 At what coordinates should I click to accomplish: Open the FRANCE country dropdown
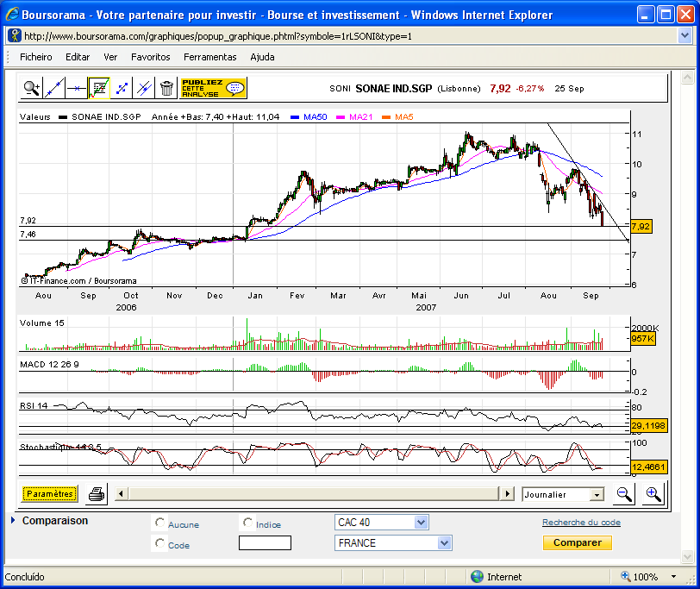coord(444,543)
